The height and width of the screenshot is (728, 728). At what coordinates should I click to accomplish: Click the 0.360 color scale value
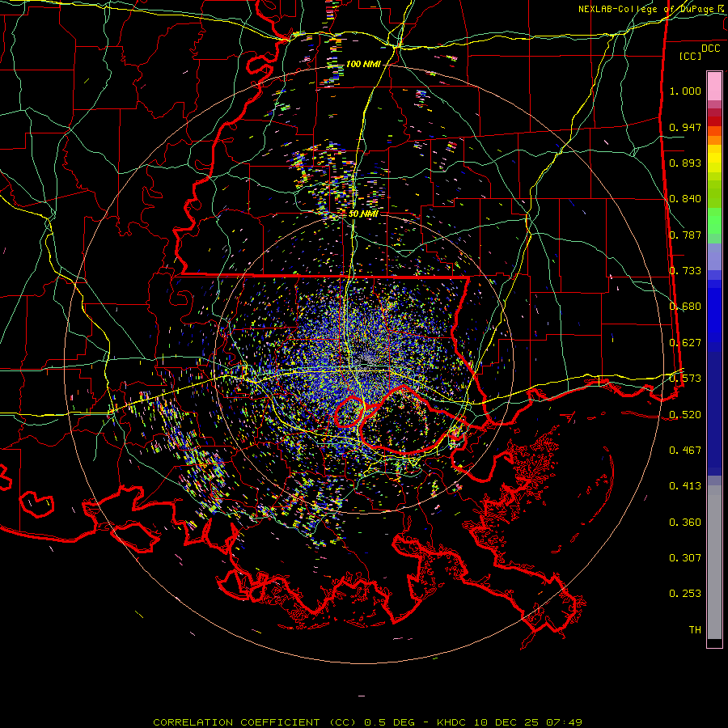pos(685,523)
